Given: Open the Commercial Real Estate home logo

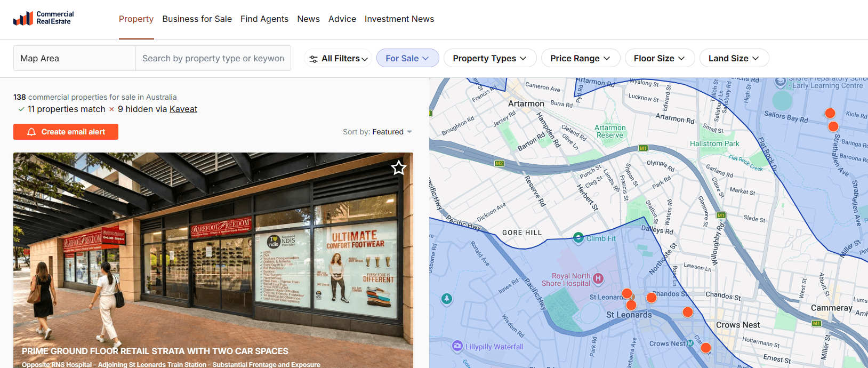Looking at the screenshot, I should click(x=43, y=18).
